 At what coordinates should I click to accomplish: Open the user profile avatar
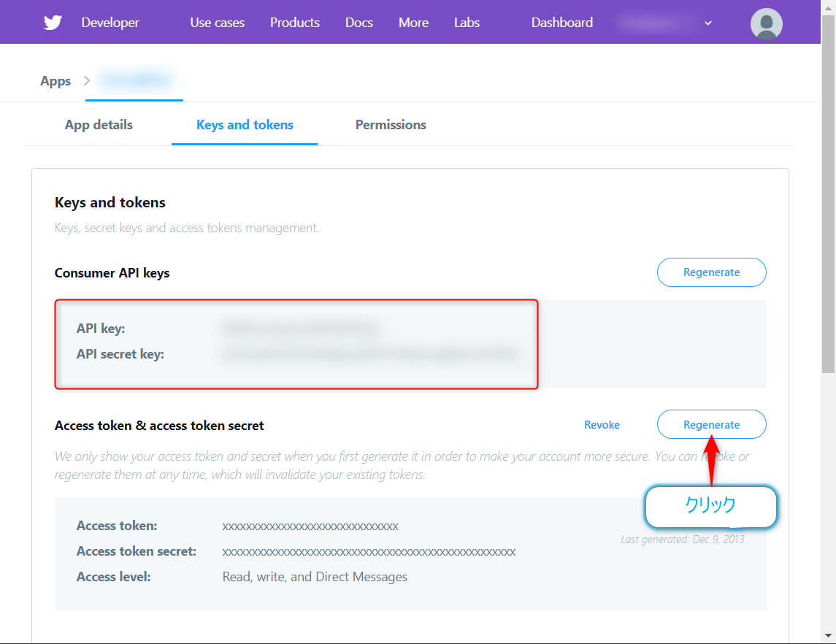click(766, 23)
